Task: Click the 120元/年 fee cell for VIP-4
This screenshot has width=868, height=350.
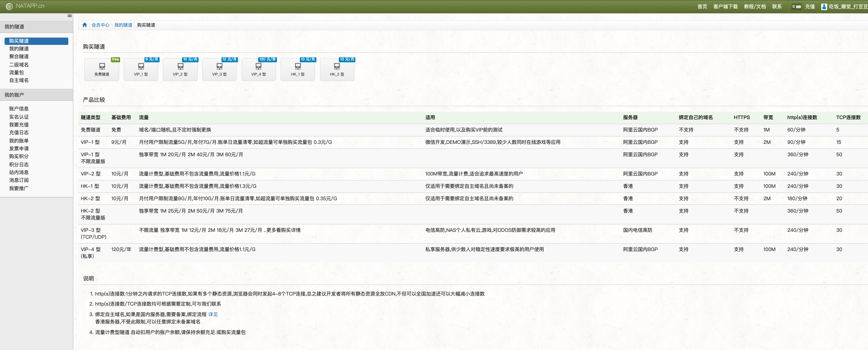Action: 121,249
